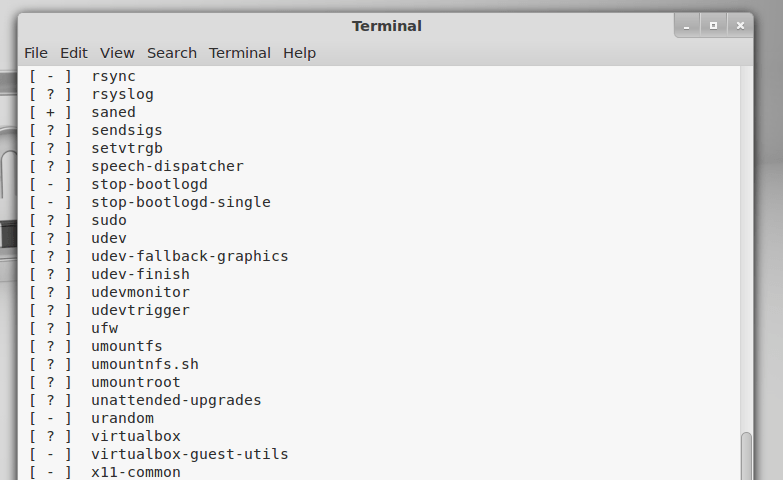
Task: Click the speech-dispatcher service line
Action: (167, 166)
